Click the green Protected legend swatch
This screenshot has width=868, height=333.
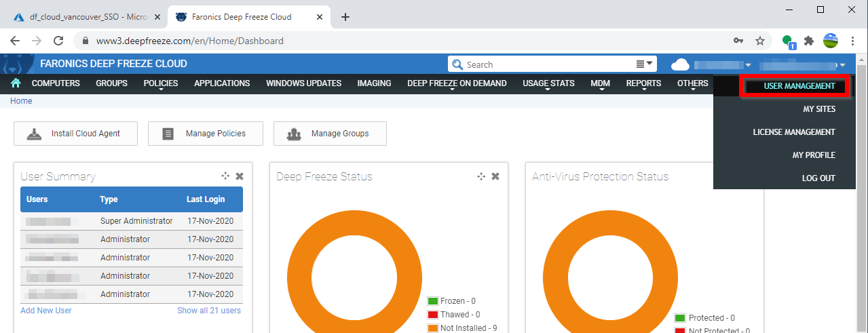680,318
